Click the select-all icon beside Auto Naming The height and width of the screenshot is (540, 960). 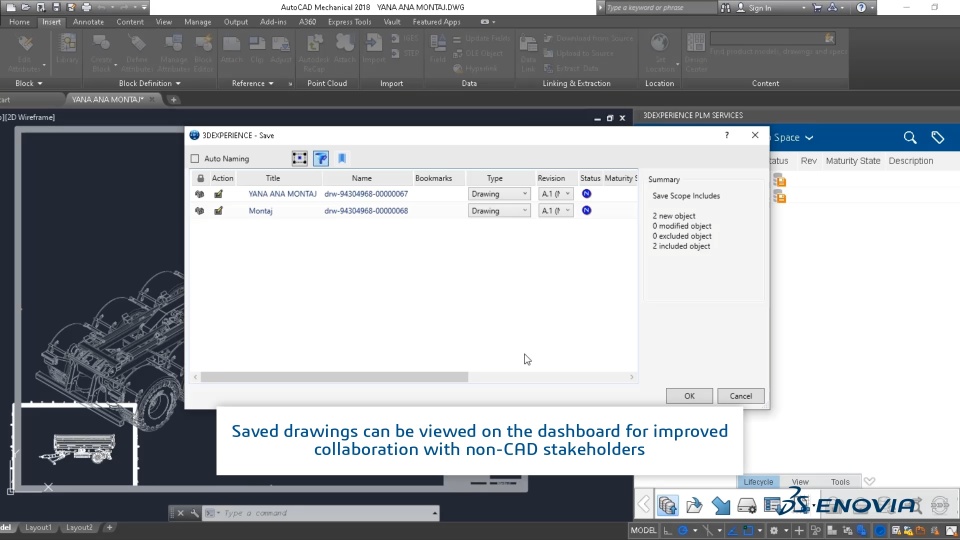click(x=299, y=159)
